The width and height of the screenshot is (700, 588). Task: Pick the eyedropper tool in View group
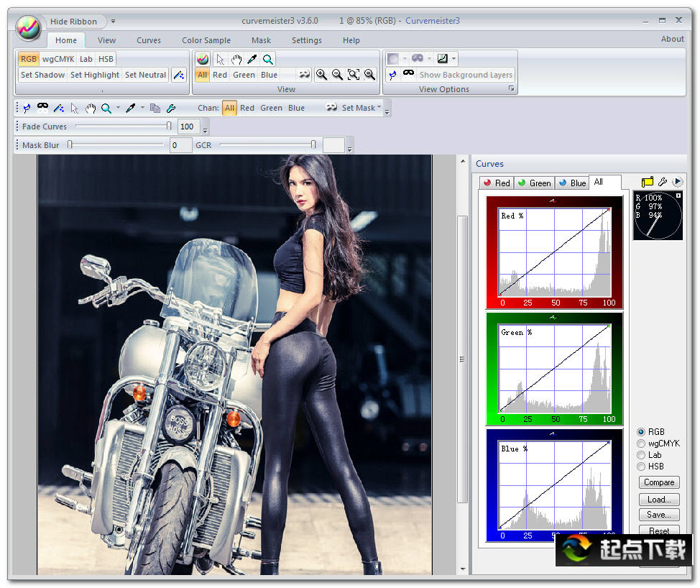[252, 60]
